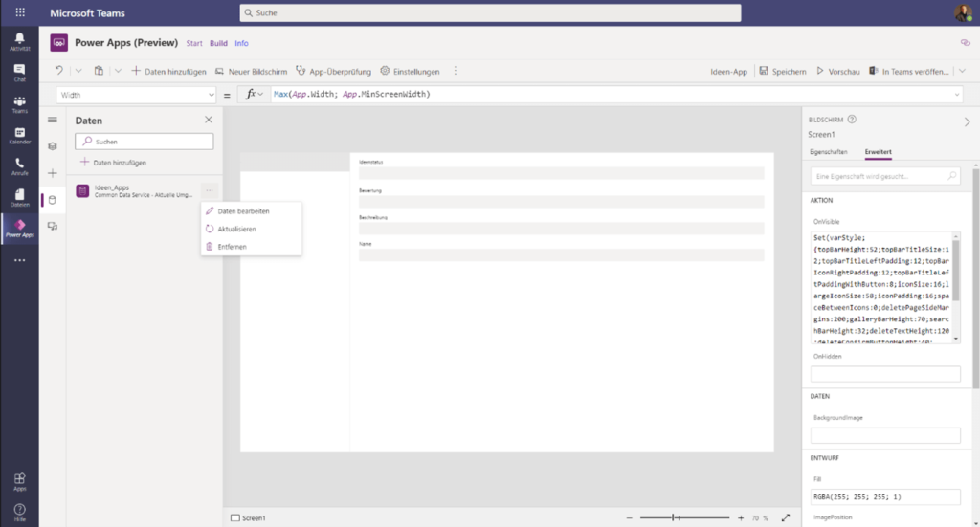Open the components layers icon
This screenshot has height=527, width=980.
53,146
